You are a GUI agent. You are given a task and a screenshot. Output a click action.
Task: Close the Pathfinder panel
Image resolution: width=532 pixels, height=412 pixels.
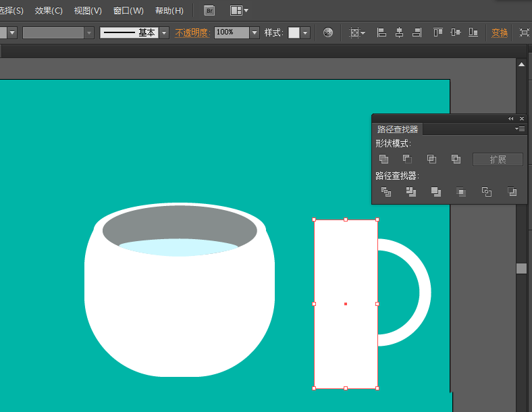point(522,118)
